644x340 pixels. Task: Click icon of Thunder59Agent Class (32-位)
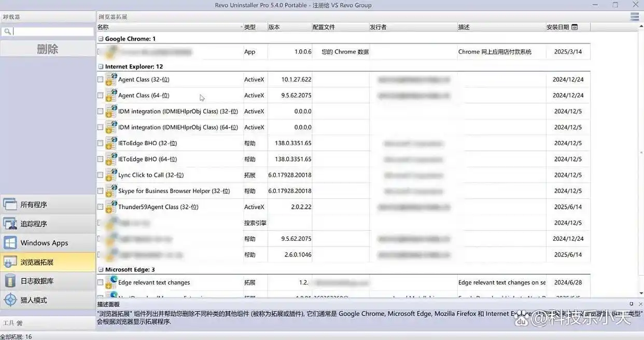tap(111, 207)
